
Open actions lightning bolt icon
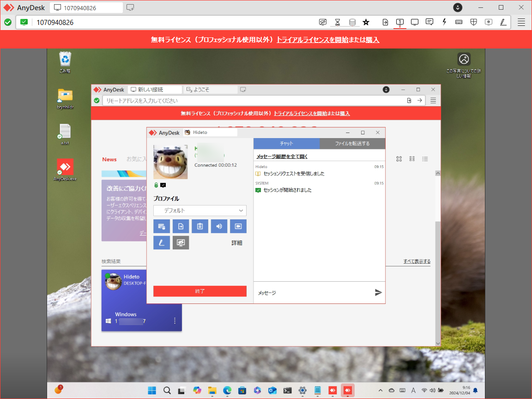click(x=444, y=22)
